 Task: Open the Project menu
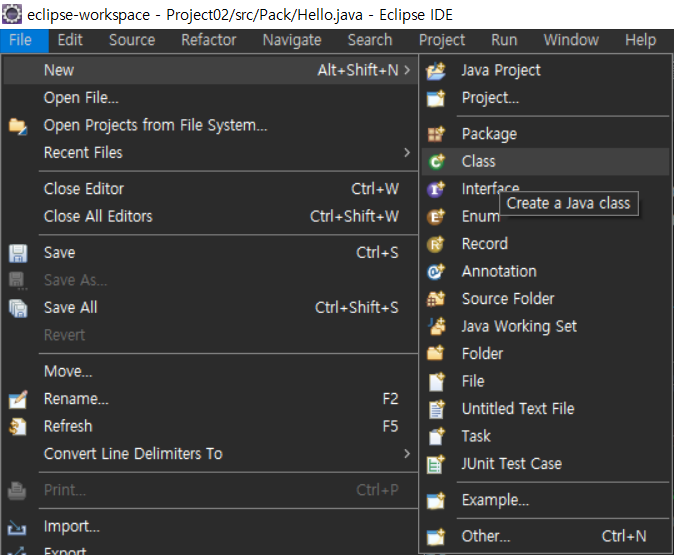click(x=442, y=40)
